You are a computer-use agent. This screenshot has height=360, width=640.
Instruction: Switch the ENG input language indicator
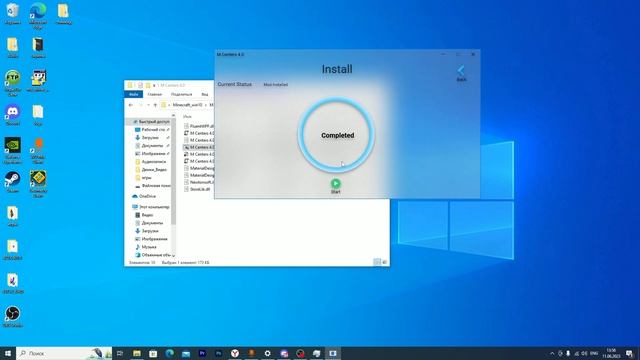click(x=594, y=353)
